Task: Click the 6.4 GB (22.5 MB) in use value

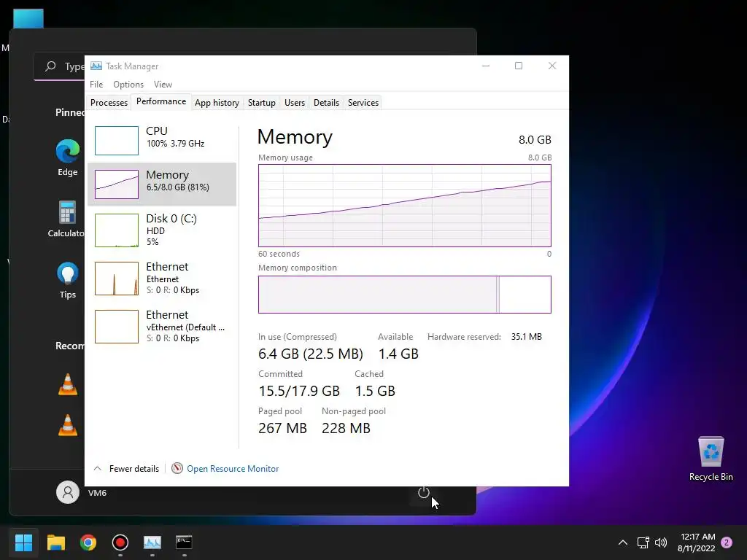Action: click(311, 354)
